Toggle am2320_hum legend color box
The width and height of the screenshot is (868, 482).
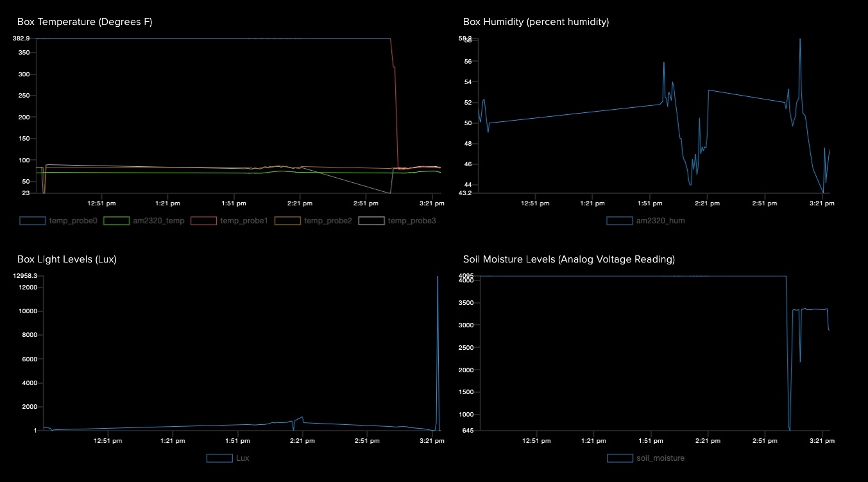(619, 221)
